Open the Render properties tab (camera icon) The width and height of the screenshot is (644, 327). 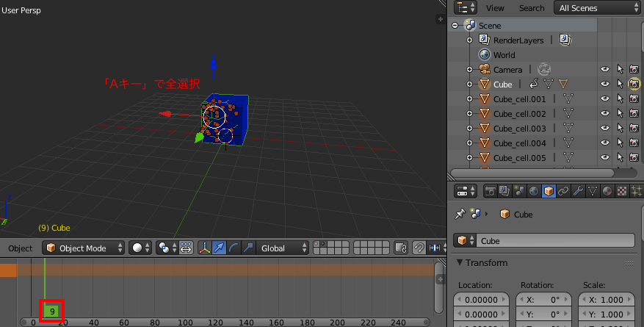[x=490, y=191]
